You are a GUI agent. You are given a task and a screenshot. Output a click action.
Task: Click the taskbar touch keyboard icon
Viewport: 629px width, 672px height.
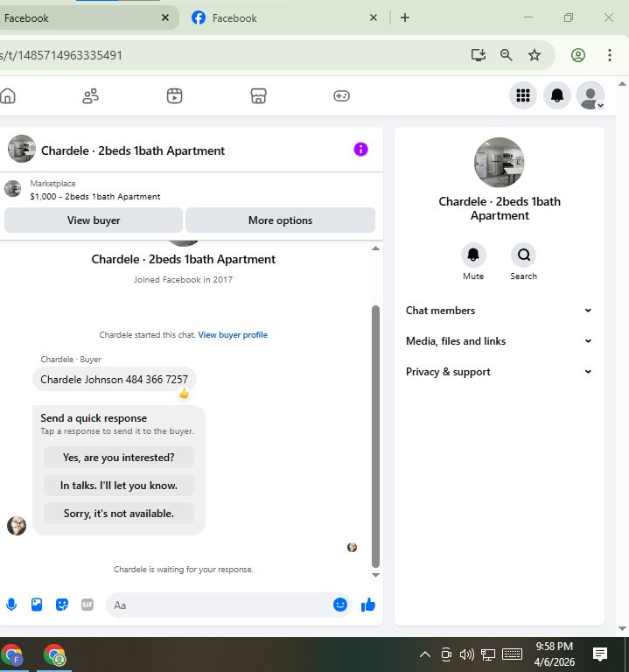click(x=512, y=654)
